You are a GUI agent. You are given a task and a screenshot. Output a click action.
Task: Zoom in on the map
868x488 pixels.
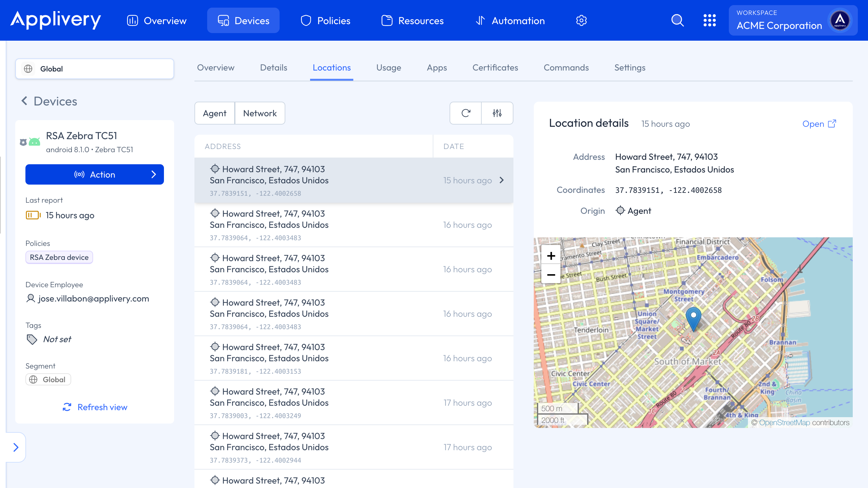(551, 256)
